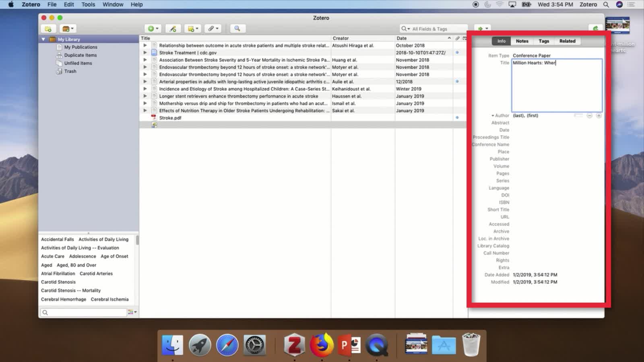The height and width of the screenshot is (362, 644).
Task: Open the Edit menu
Action: [69, 4]
